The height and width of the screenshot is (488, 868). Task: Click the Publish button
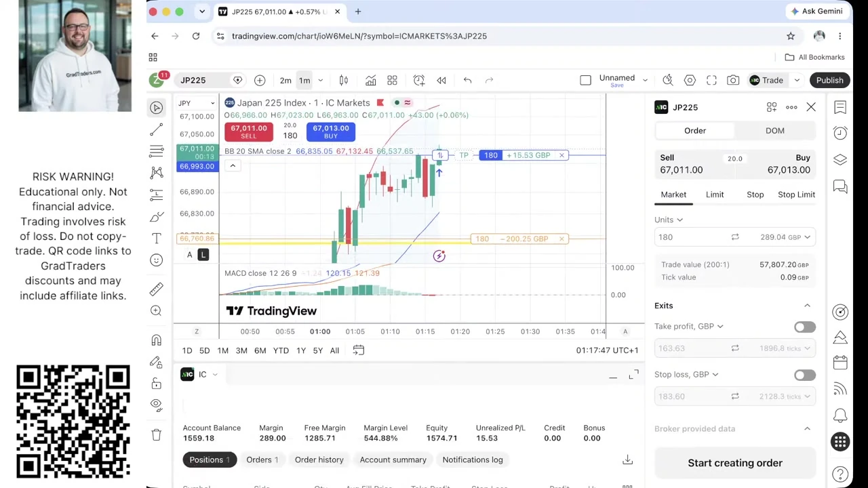click(830, 81)
